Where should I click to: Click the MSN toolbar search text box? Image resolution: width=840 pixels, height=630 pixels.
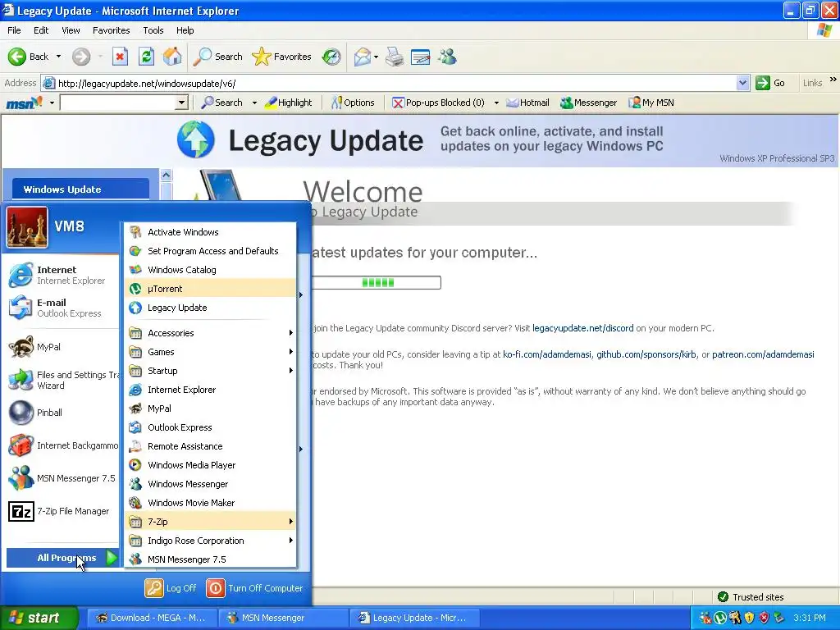click(x=118, y=103)
